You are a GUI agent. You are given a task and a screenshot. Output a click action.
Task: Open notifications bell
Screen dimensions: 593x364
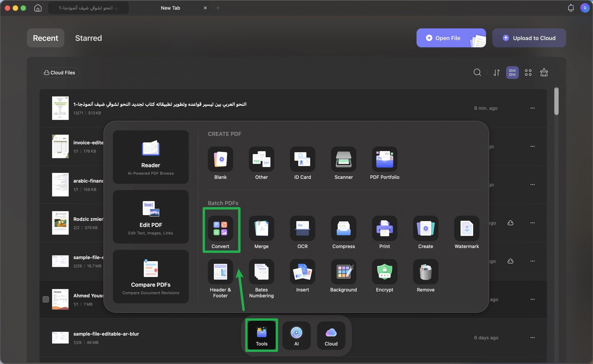(x=571, y=8)
